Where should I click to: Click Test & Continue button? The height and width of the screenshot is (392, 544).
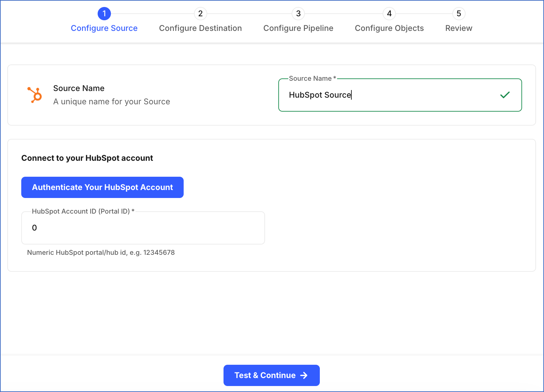coord(272,375)
